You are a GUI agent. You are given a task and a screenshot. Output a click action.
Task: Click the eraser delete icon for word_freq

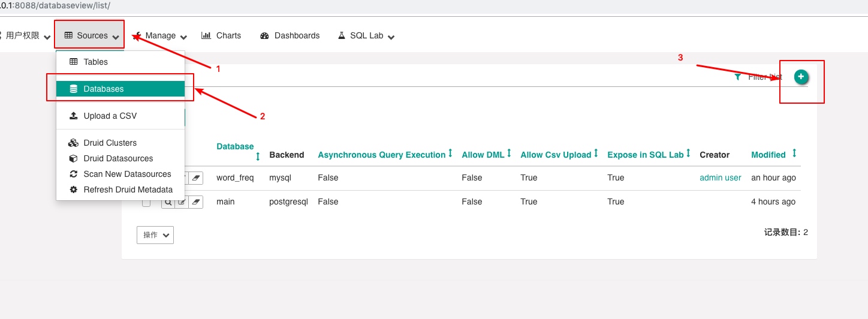click(x=197, y=178)
